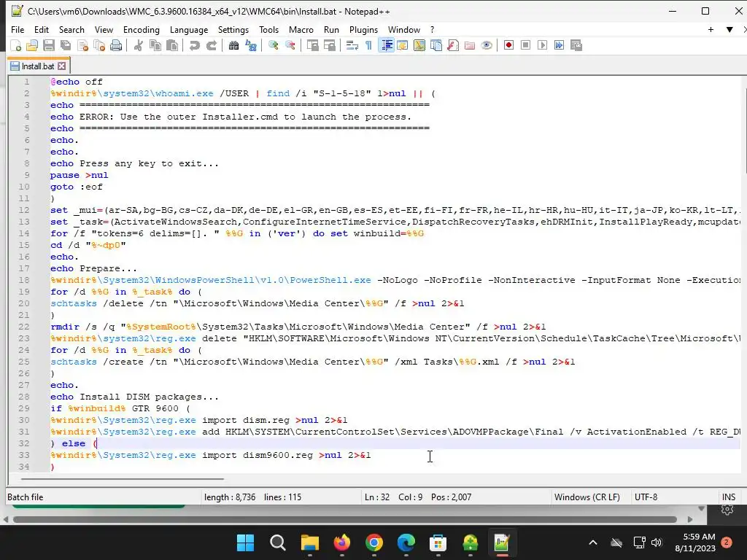
Task: Toggle word wrap in the toolbar
Action: click(x=352, y=45)
